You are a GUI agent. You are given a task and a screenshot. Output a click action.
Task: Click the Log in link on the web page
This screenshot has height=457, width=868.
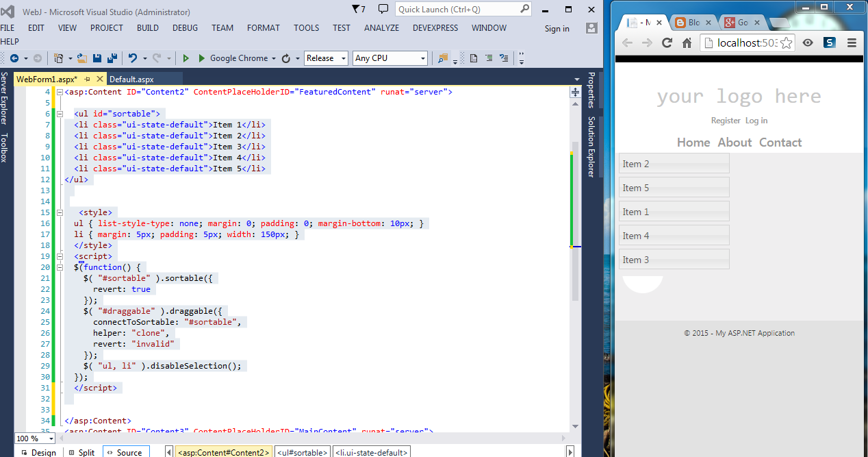[x=756, y=121]
